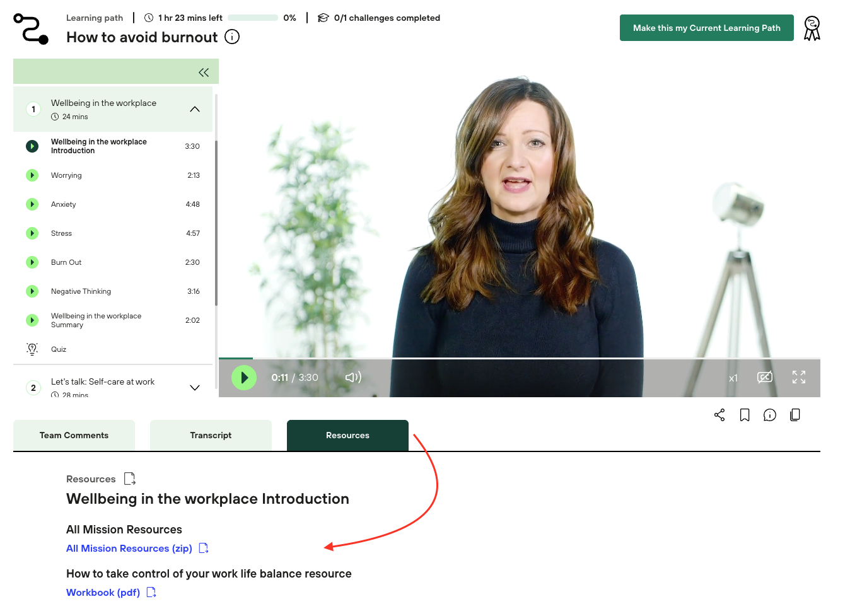Mute the video volume

coord(353,377)
